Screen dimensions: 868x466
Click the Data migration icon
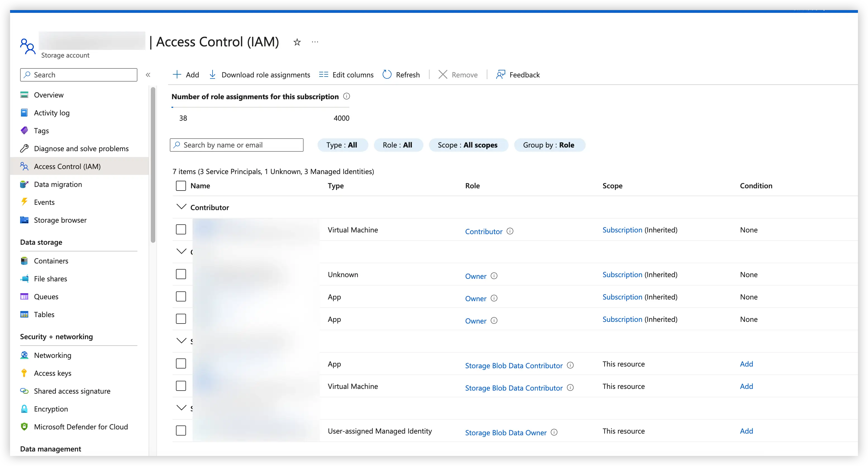(24, 184)
